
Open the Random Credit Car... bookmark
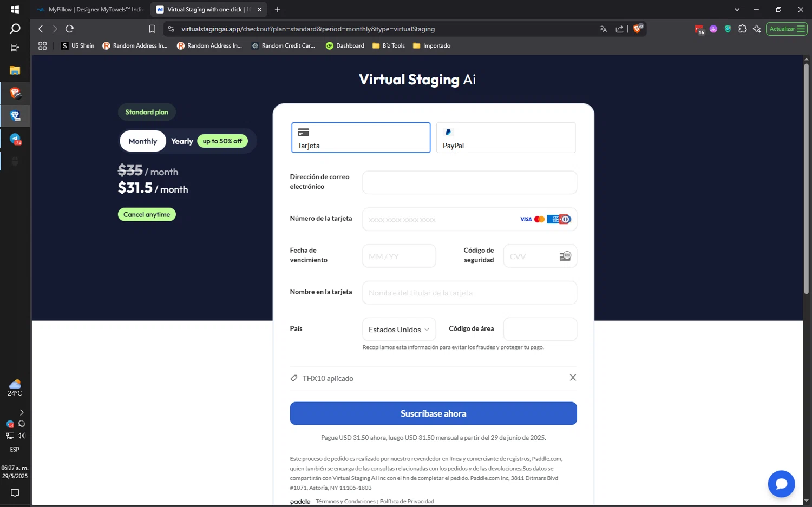pos(283,46)
